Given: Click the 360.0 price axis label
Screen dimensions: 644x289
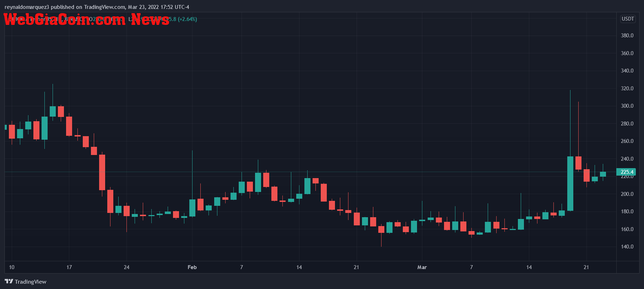Looking at the screenshot, I should click(x=627, y=53).
